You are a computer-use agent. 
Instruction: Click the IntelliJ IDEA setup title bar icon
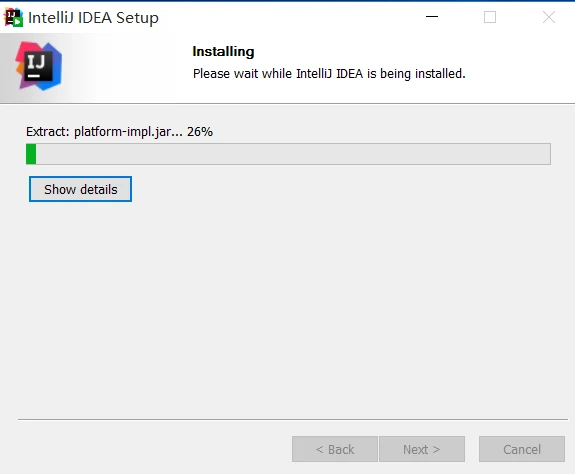13,17
